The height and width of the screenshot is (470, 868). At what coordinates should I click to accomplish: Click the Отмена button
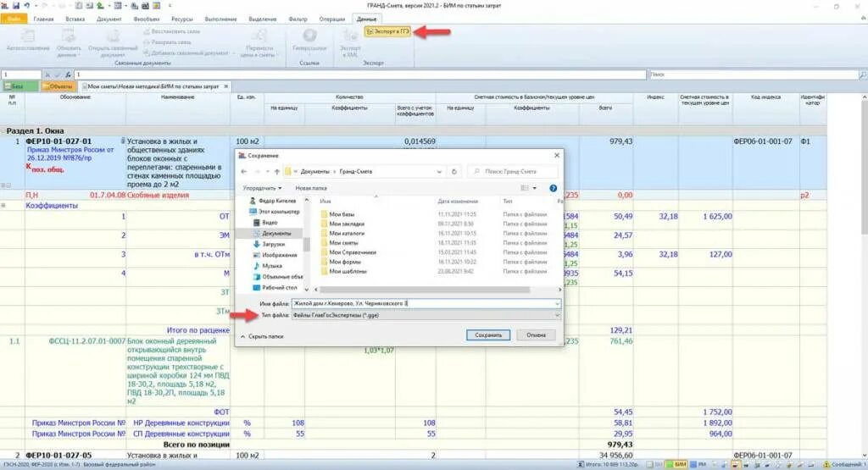[536, 335]
